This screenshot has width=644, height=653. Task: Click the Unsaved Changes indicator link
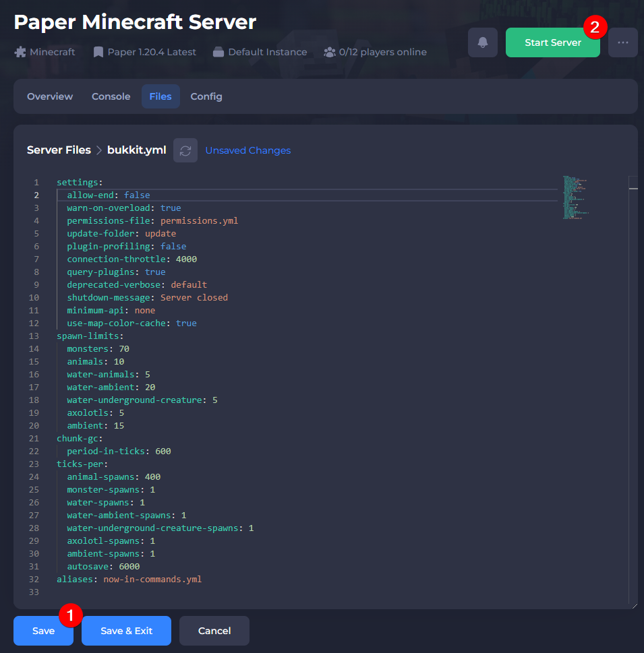[x=247, y=150]
